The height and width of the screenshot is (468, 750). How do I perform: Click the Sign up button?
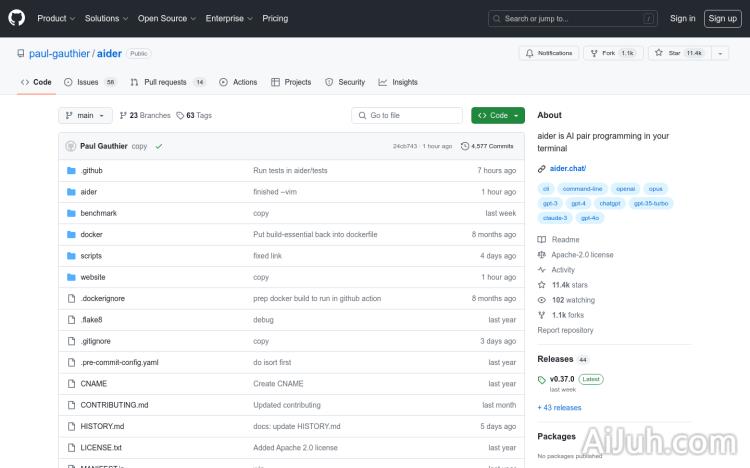(720, 18)
